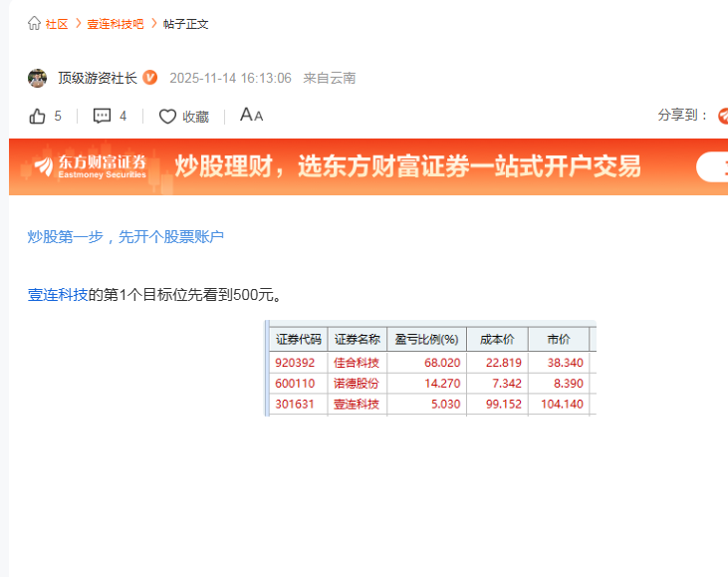Open the 壹连科技 stock link in post
The width and height of the screenshot is (728, 577).
point(58,295)
